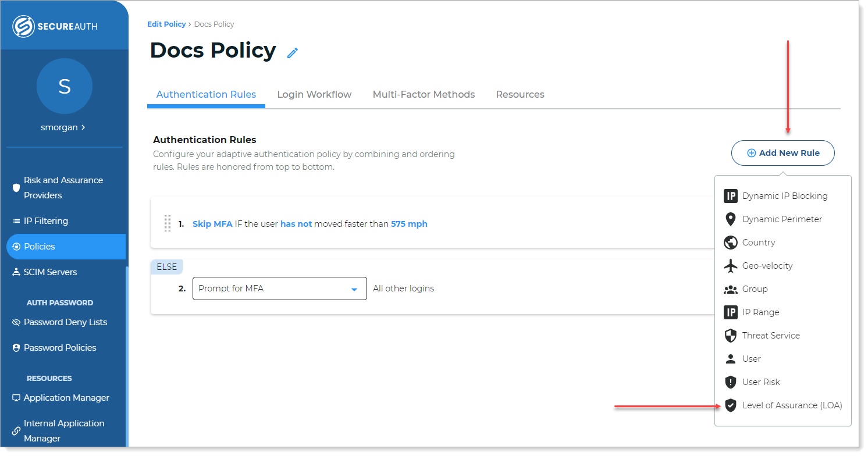Viewport: 868px width, 456px height.
Task: Click the Level of Assurance checkmark icon
Action: pyautogui.click(x=730, y=405)
